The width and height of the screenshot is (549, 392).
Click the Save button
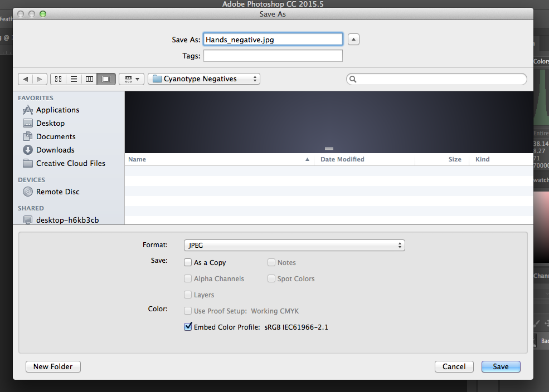coord(501,366)
